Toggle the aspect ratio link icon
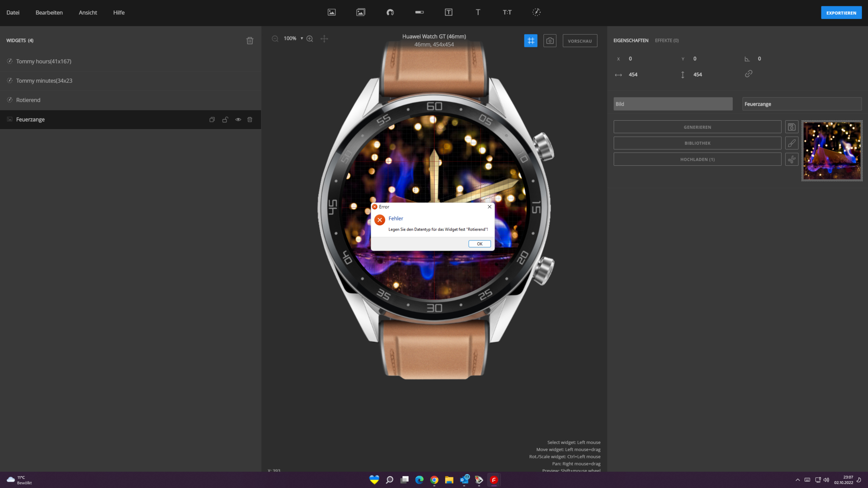The width and height of the screenshot is (868, 488). coord(749,74)
